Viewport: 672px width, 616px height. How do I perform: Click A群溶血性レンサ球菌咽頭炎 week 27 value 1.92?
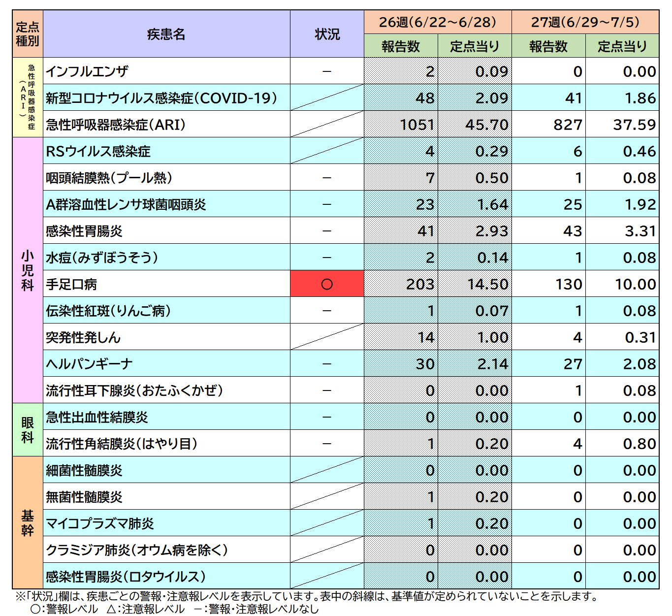[640, 204]
